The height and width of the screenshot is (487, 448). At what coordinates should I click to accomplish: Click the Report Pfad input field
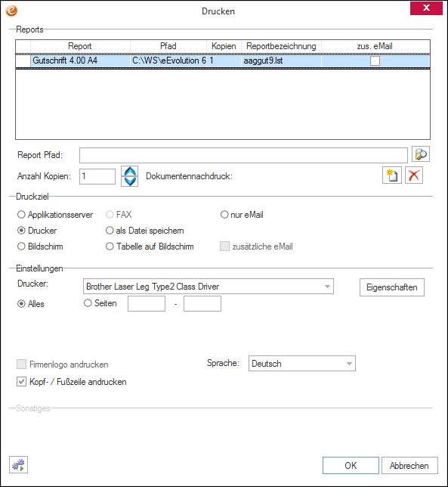[x=243, y=155]
